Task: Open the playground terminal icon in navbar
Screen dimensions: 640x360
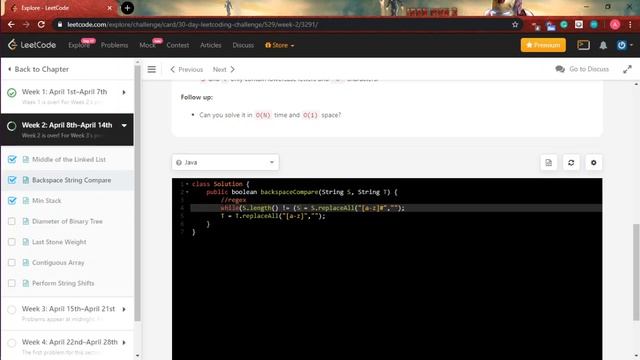Action: (x=583, y=45)
